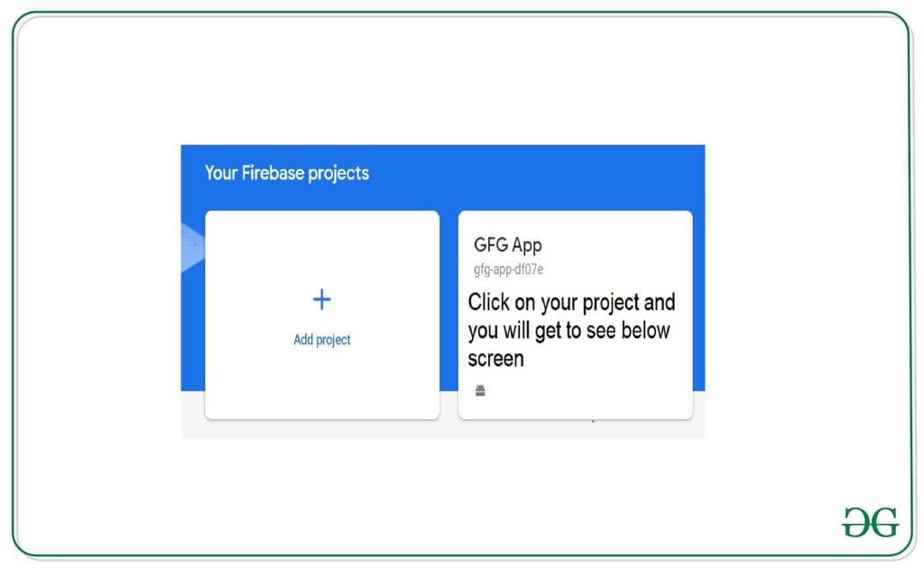Click the GeeksforGeeks logo
Screen dimensions: 924x568
[871, 523]
